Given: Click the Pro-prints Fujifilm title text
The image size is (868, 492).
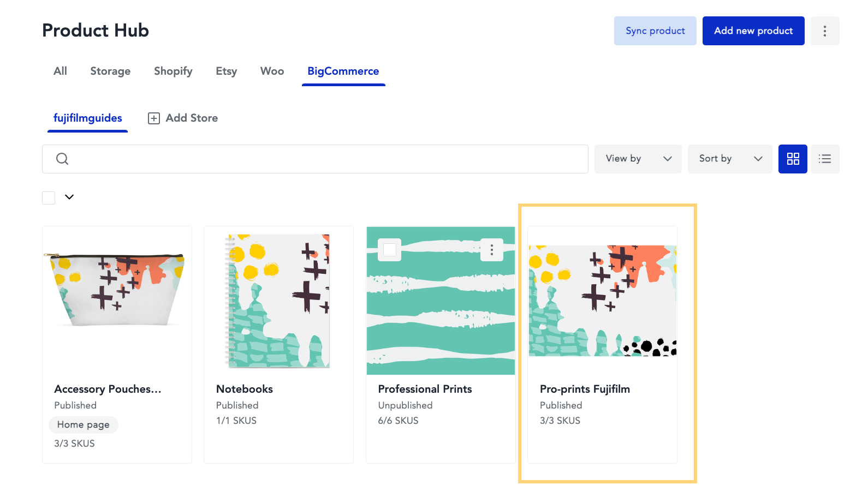Looking at the screenshot, I should tap(585, 389).
